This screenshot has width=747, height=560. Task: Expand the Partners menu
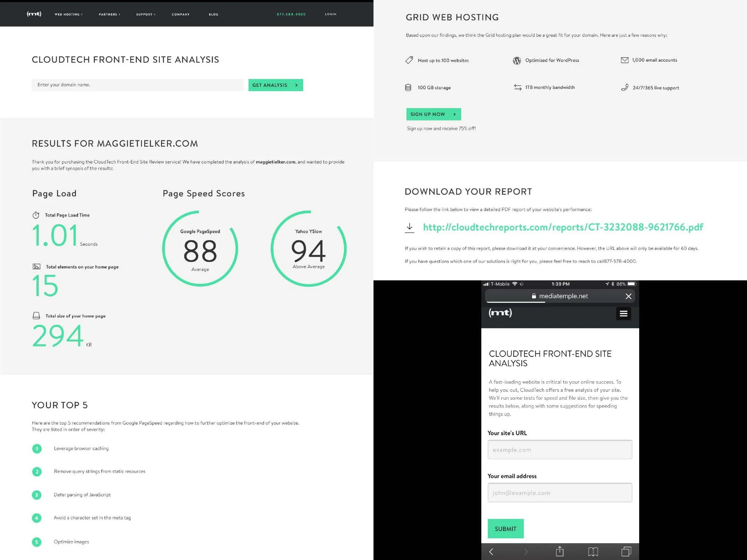110,14
